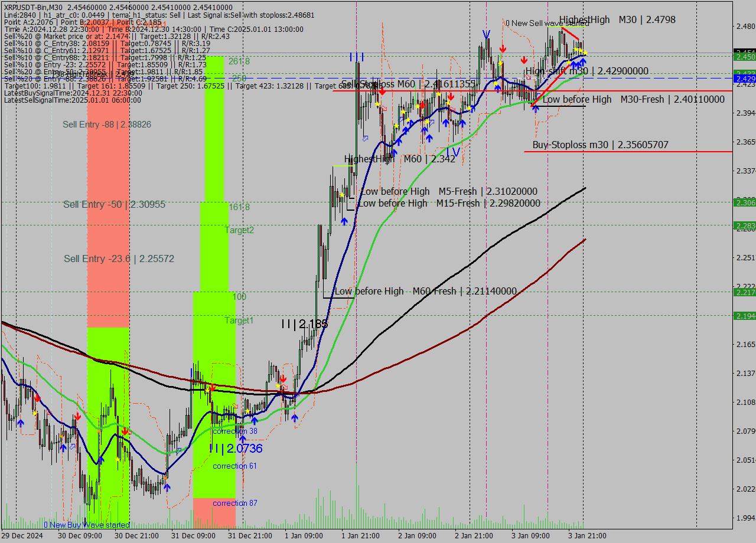Select the 'HighestHigh M30 | 2.4798' label
Screen dimensions: 756x543
pos(617,19)
